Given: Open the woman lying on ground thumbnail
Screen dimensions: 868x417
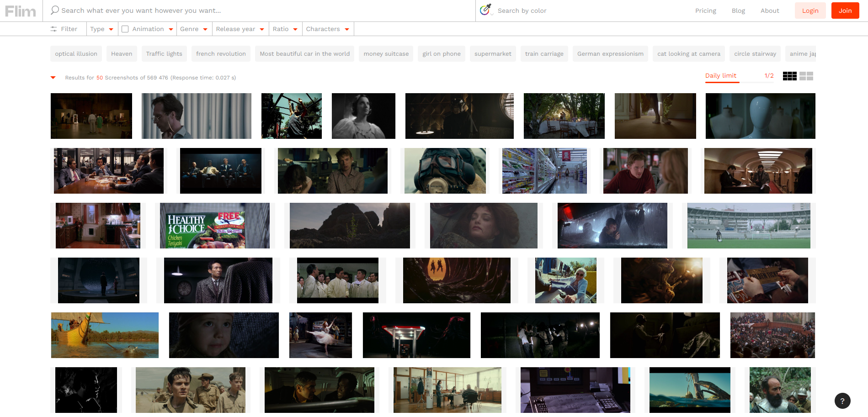Looking at the screenshot, I should 484,226.
